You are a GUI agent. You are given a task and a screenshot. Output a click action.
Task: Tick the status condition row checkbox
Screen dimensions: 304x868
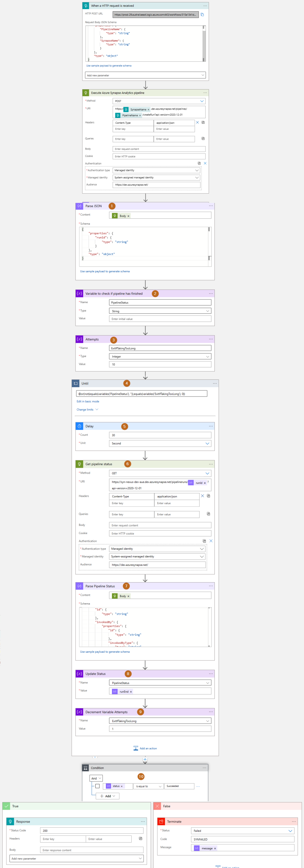pyautogui.click(x=97, y=786)
